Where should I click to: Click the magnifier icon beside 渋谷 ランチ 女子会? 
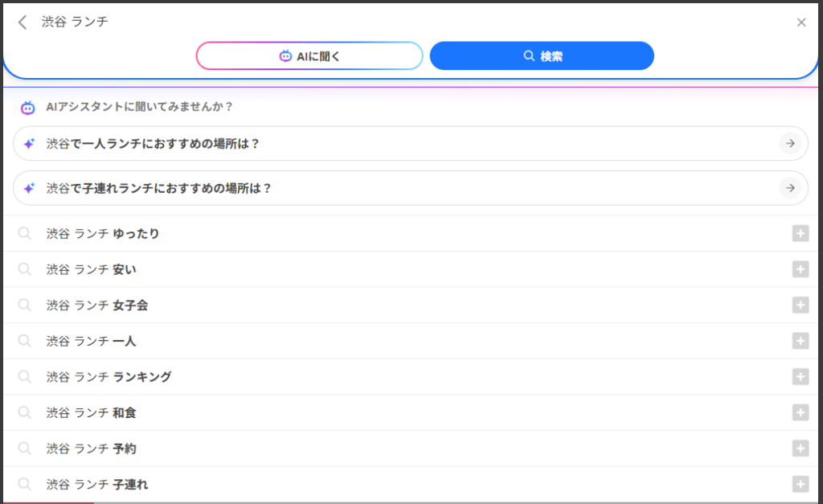coord(24,305)
